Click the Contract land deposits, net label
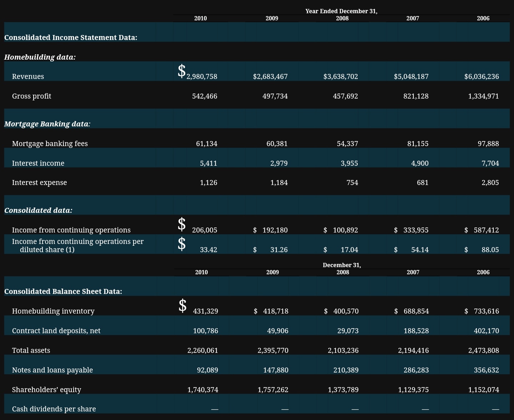Viewport: 514px width, 420px height. pos(56,331)
